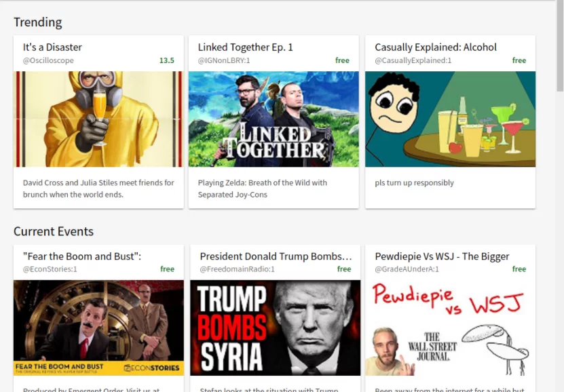Click the Pewdiepie vs WSJ thumbnail
Screen dimensions: 564x392
[x=451, y=328]
